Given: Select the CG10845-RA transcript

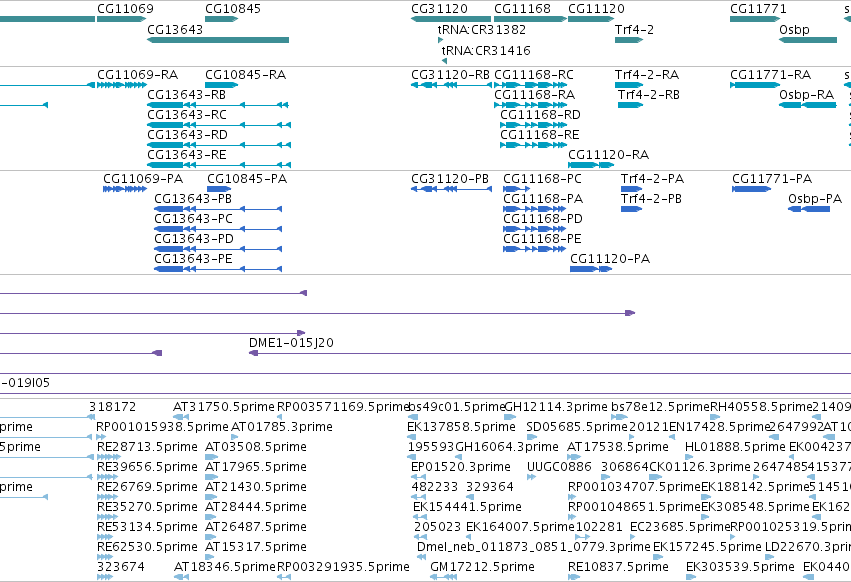Looking at the screenshot, I should pyautogui.click(x=221, y=85).
